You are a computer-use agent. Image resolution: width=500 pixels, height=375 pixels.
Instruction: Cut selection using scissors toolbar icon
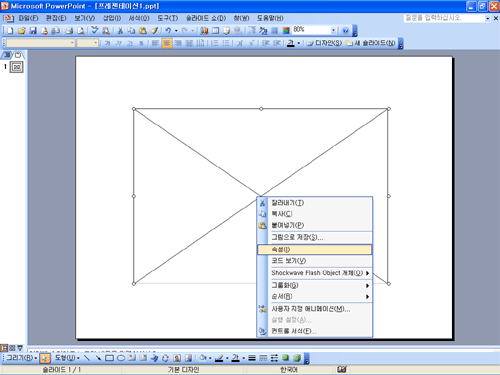click(120, 31)
